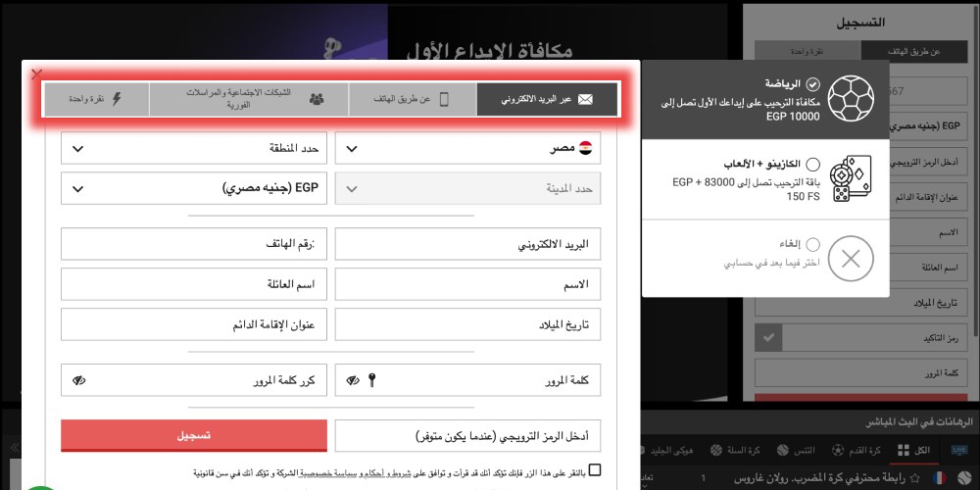Click the اسم العائلة field in modal
Screen dimensions: 980x490
pyautogui.click(x=194, y=284)
